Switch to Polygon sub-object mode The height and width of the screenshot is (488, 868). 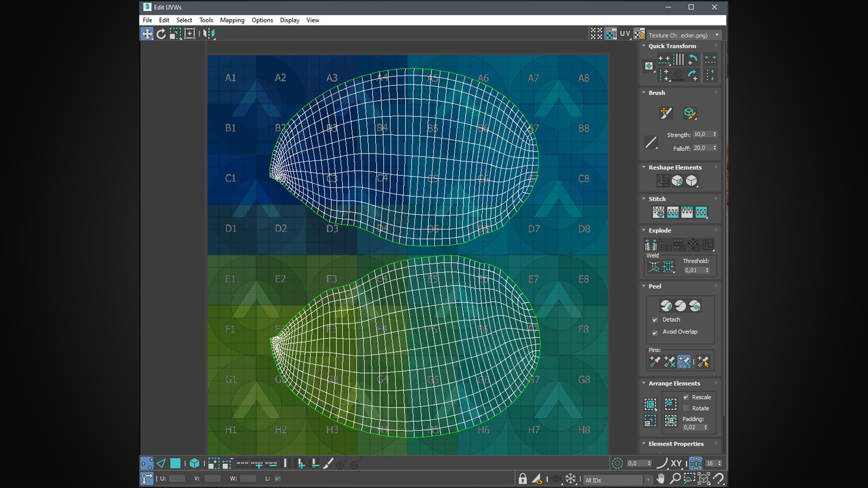(175, 463)
